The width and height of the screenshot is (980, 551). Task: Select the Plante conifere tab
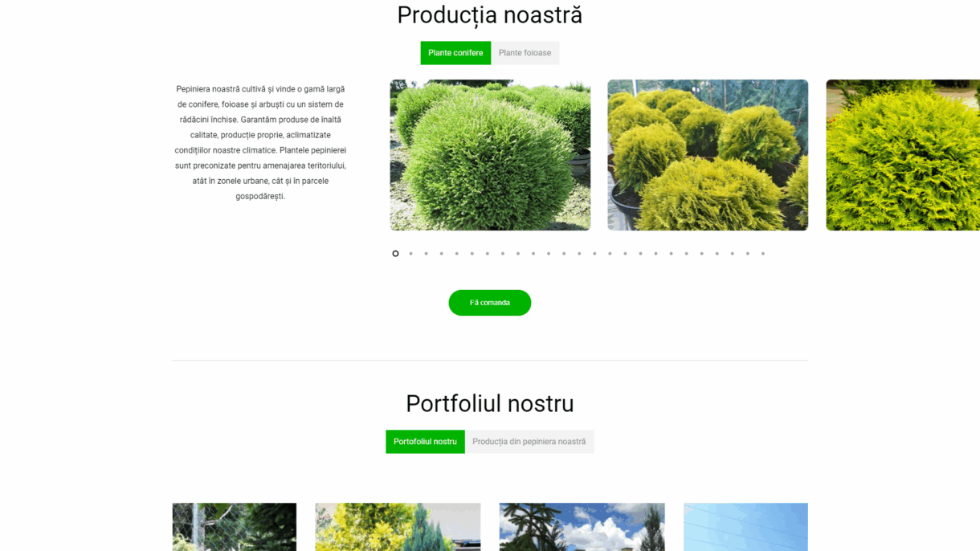pyautogui.click(x=455, y=53)
